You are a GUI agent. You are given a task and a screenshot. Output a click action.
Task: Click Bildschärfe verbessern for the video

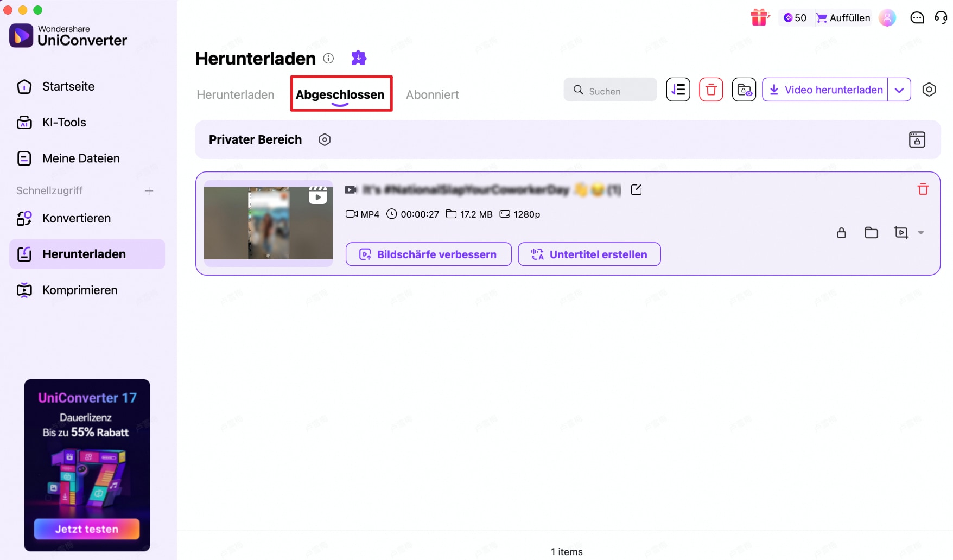pos(428,254)
